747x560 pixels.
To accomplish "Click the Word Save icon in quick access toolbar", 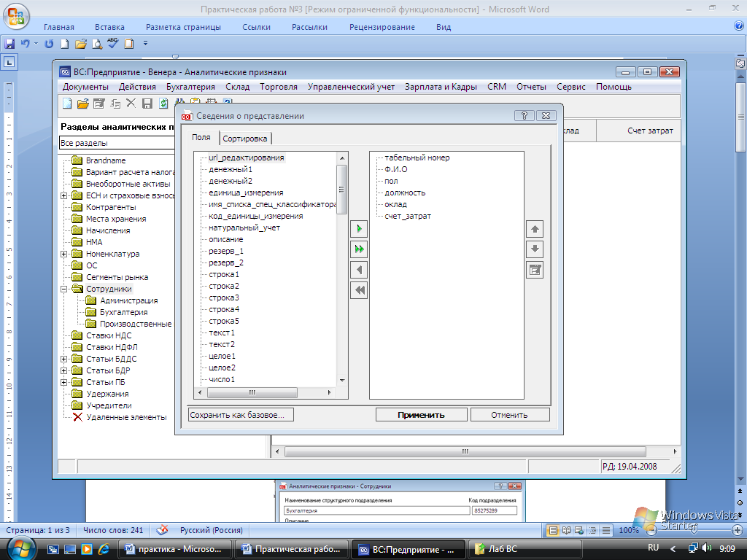I will coord(9,44).
